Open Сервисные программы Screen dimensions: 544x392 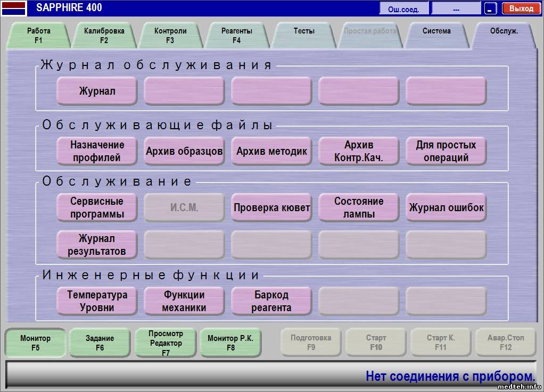(97, 207)
